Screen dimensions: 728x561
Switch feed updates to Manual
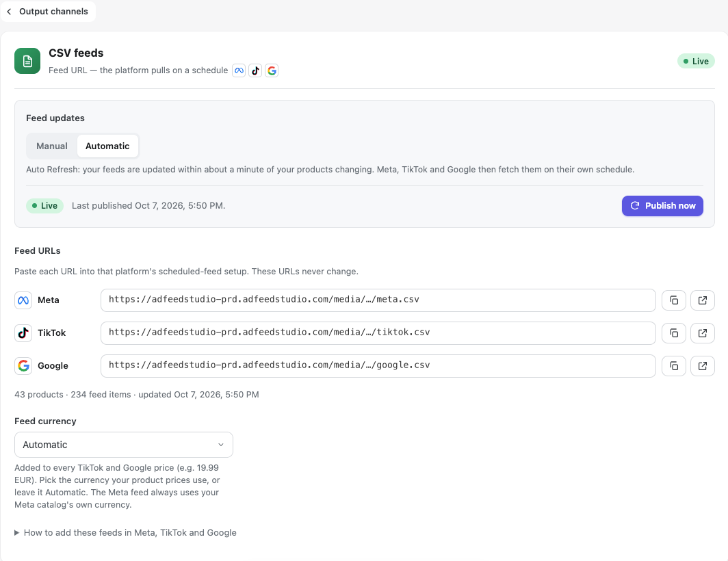(52, 146)
